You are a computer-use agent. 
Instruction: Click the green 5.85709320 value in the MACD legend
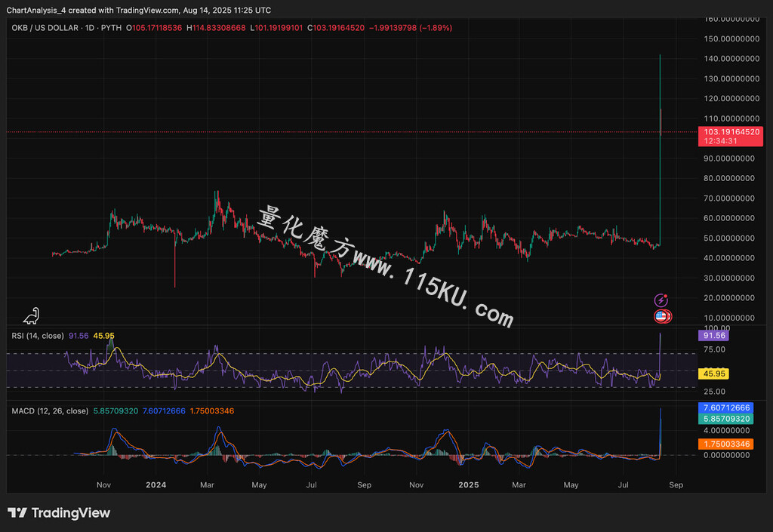pyautogui.click(x=115, y=411)
